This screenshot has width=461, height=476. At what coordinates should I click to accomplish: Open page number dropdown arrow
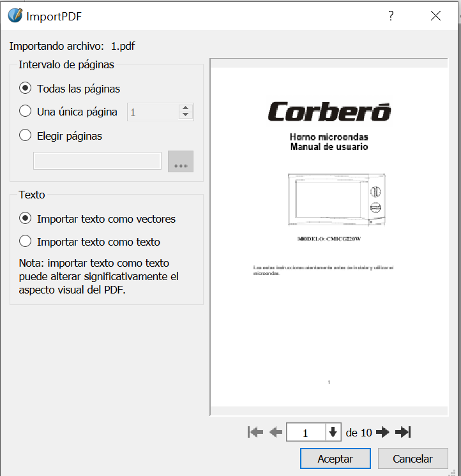[333, 432]
